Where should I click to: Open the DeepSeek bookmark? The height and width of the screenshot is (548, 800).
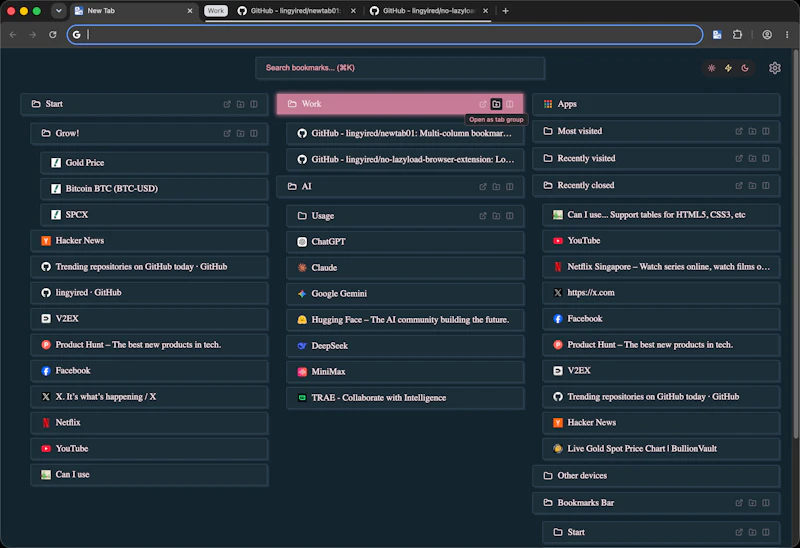click(x=405, y=346)
